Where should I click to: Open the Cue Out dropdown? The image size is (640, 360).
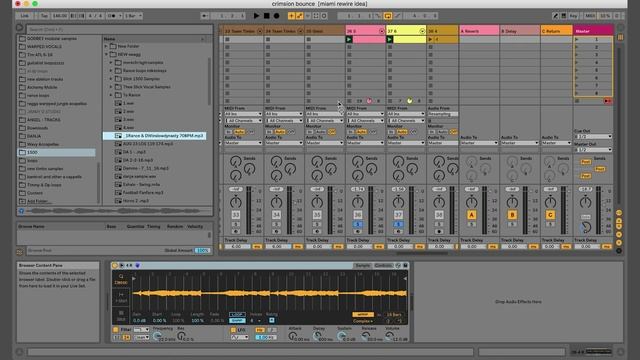coord(593,136)
